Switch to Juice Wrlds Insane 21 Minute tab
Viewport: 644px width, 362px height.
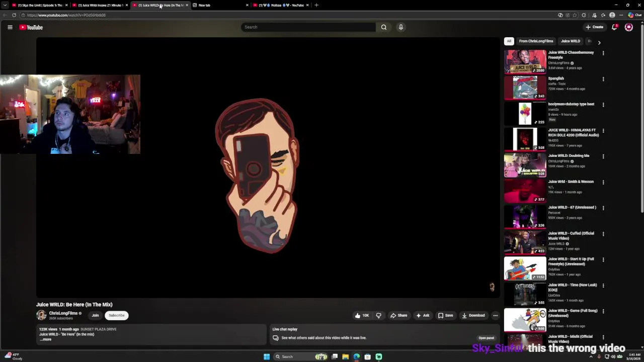pos(100,5)
